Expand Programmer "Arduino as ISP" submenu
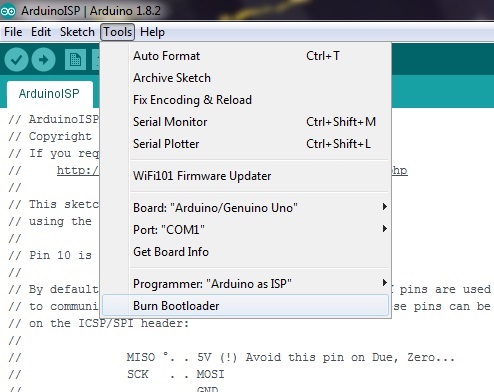The height and width of the screenshot is (392, 494). point(245,284)
